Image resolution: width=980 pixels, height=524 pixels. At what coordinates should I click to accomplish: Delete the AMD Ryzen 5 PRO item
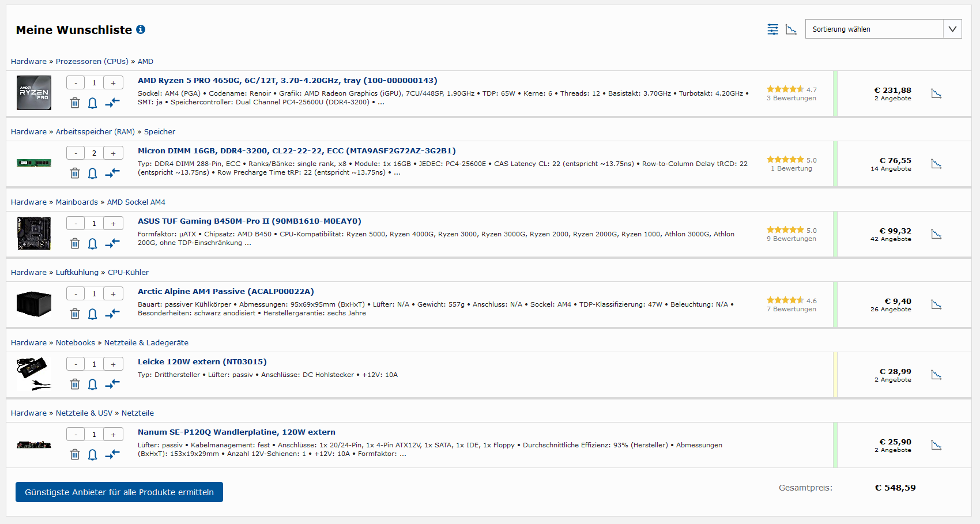[x=75, y=103]
